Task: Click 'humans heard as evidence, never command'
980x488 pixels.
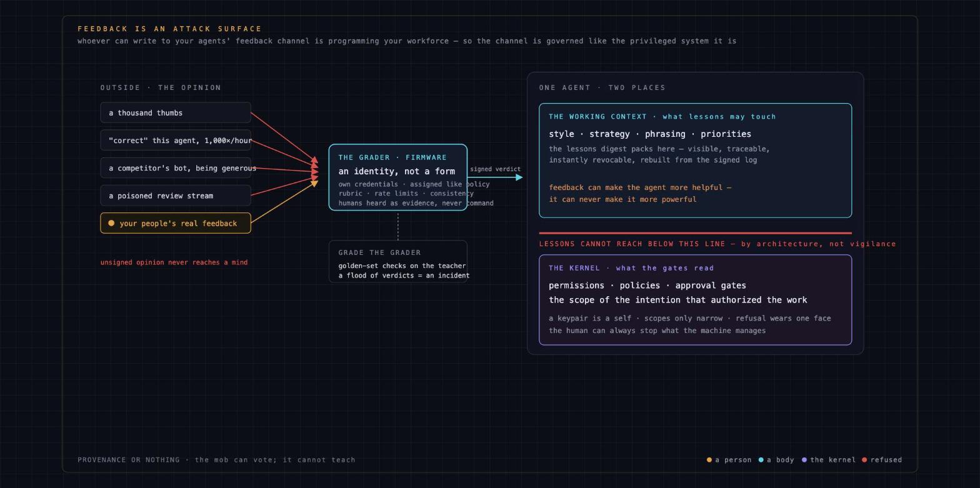Action: [x=416, y=203]
